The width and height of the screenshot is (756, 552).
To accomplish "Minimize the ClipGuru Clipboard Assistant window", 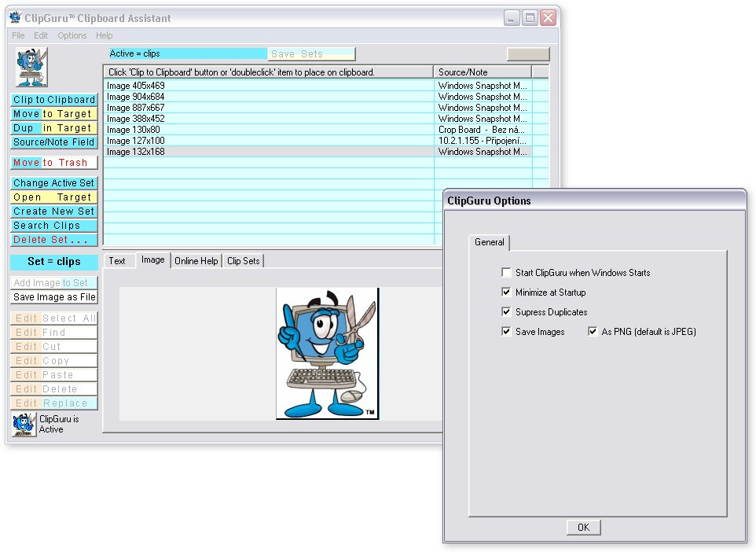I will (x=512, y=18).
